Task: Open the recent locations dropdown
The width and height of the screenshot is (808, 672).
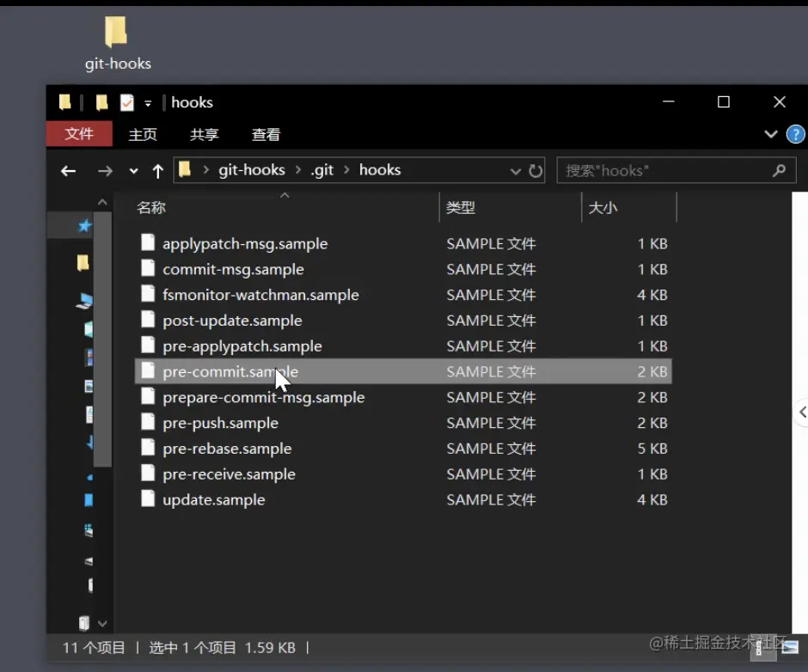Action: click(x=133, y=171)
